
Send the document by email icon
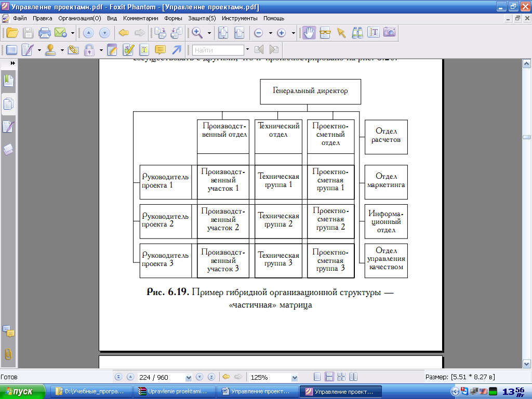(x=61, y=33)
